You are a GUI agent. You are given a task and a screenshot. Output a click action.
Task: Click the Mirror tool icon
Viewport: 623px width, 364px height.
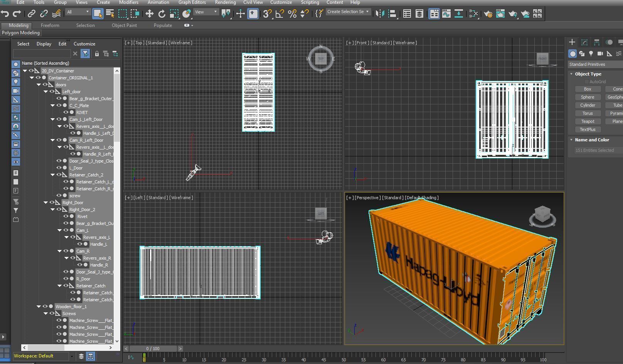pos(380,14)
